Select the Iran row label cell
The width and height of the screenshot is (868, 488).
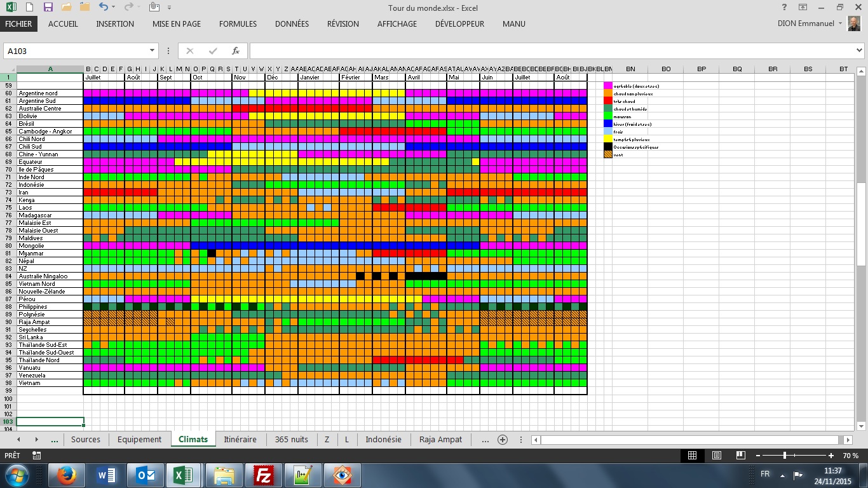click(x=50, y=193)
